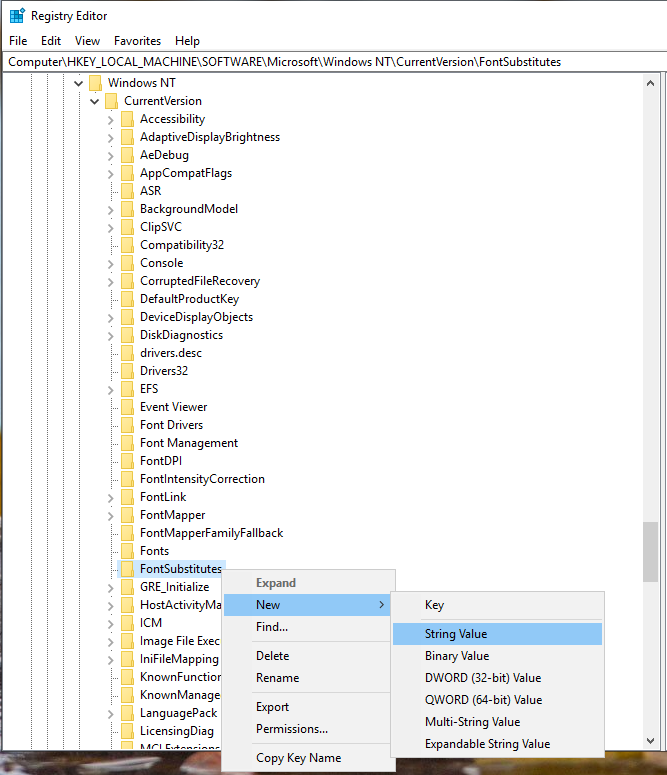This screenshot has width=667, height=775.
Task: Click the FontMapper folder icon
Action: point(128,515)
